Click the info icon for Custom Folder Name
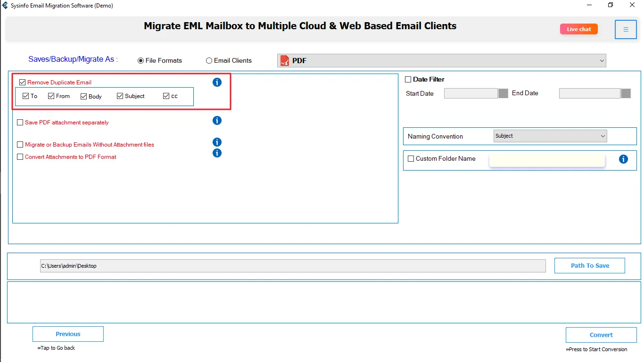 pos(623,159)
